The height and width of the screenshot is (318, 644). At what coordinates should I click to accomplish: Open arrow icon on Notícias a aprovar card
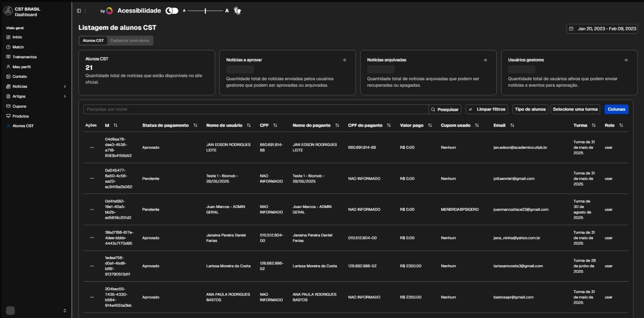[345, 60]
